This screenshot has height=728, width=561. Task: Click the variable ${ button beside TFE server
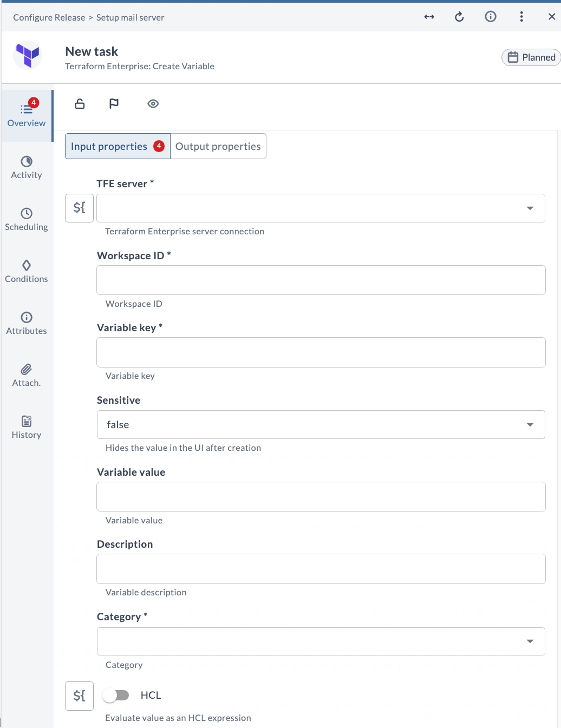pyautogui.click(x=79, y=208)
